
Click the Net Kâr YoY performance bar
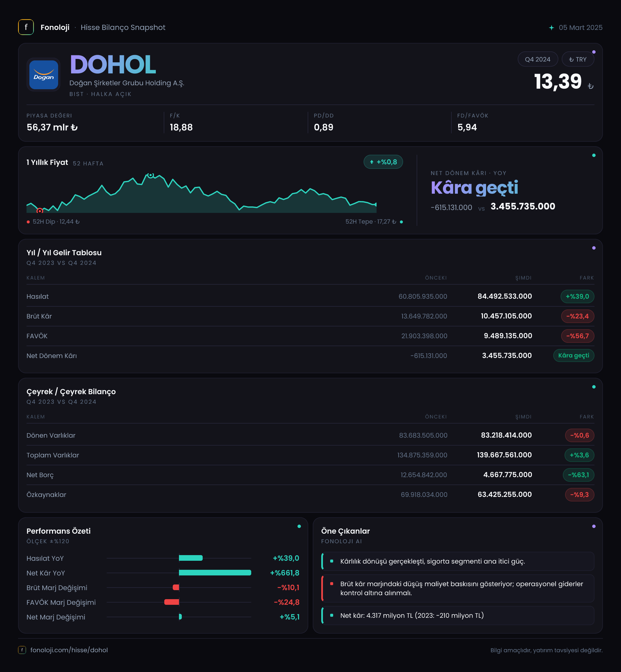tap(215, 573)
